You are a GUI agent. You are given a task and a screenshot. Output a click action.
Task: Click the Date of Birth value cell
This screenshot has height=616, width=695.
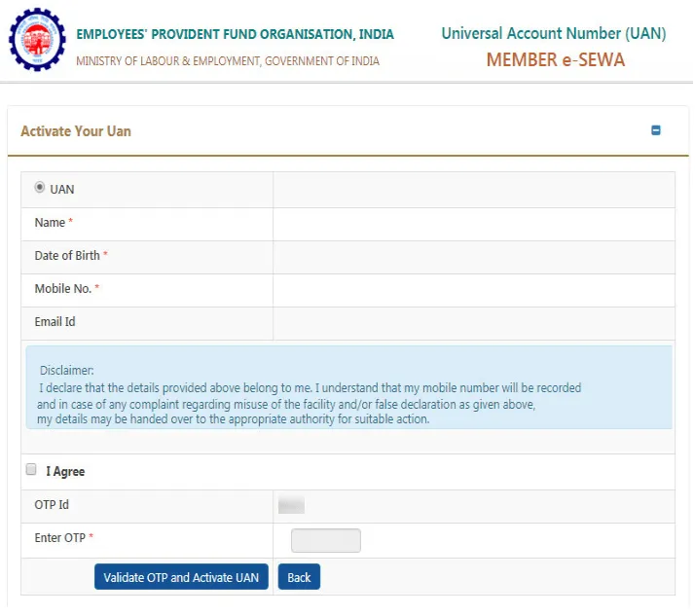[473, 257]
